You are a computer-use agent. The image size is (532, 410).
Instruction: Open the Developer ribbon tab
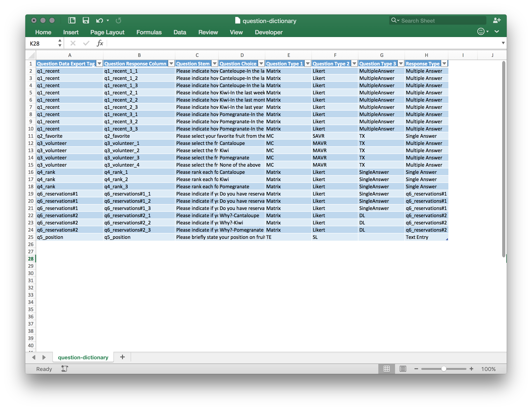[268, 32]
